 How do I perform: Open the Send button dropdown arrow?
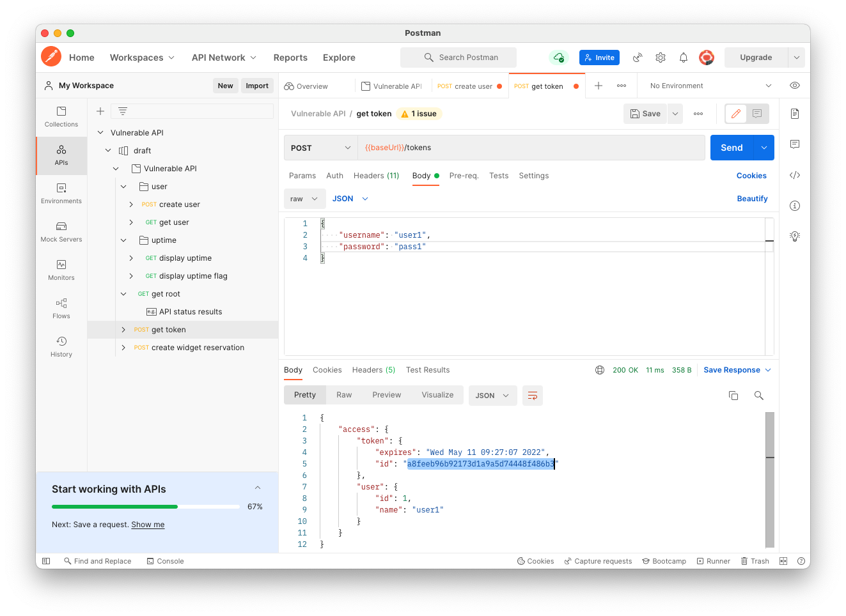point(764,148)
